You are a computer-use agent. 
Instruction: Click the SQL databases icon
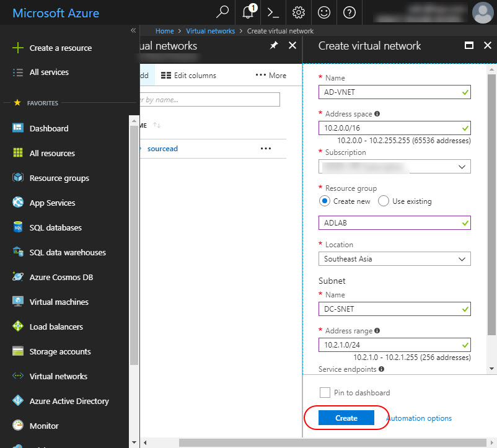(x=18, y=227)
